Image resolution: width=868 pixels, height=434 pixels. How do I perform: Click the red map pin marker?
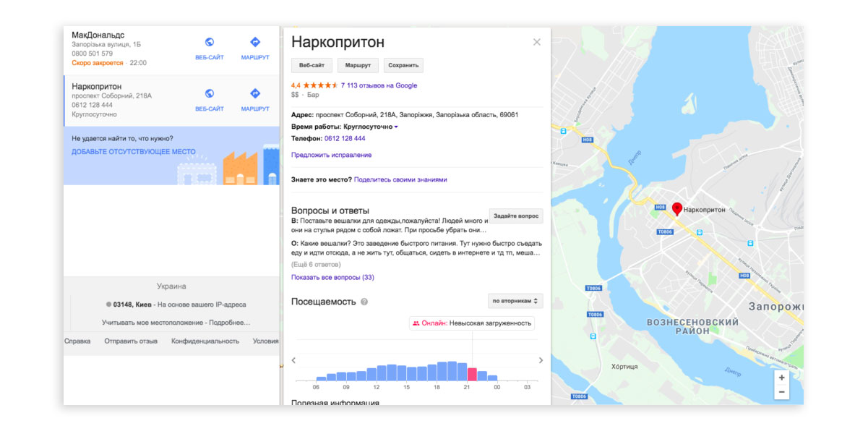(676, 208)
